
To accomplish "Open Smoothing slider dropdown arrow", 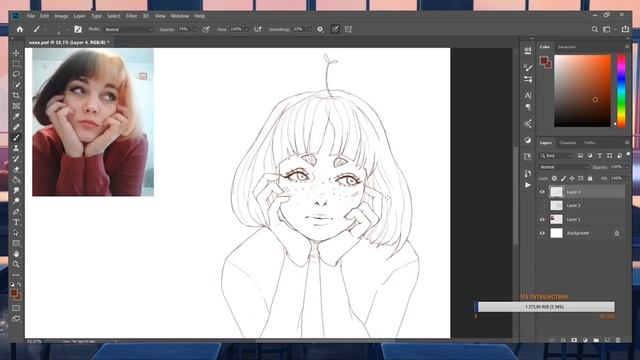I will click(309, 30).
